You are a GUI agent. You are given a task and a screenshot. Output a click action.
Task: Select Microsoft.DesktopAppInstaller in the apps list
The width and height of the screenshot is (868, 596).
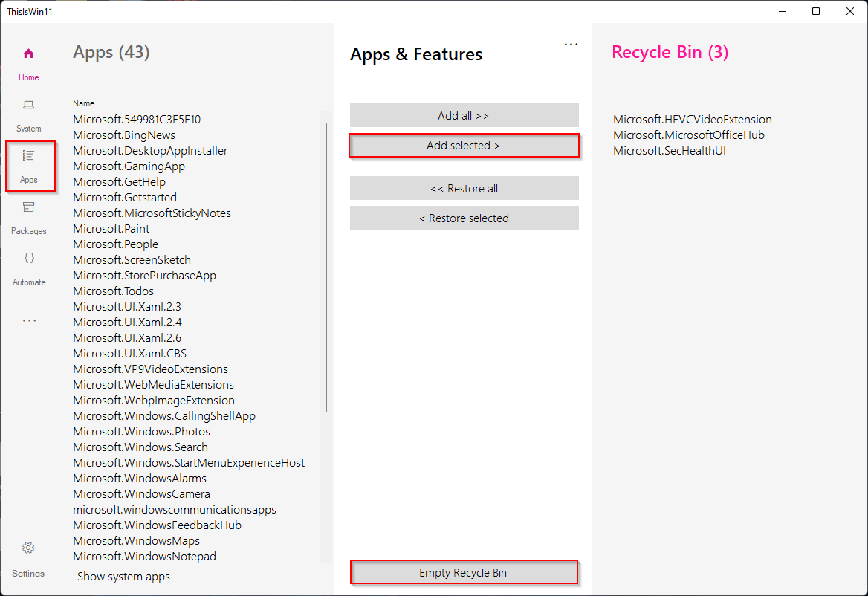click(x=150, y=151)
